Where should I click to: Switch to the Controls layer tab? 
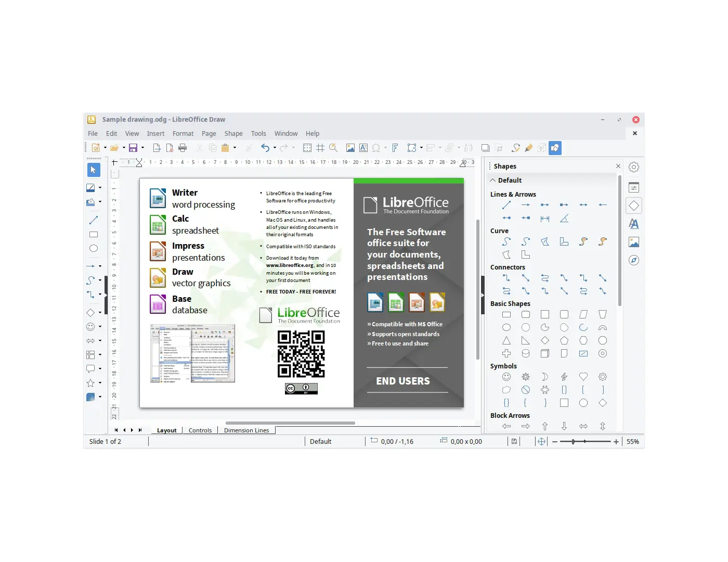(x=200, y=430)
